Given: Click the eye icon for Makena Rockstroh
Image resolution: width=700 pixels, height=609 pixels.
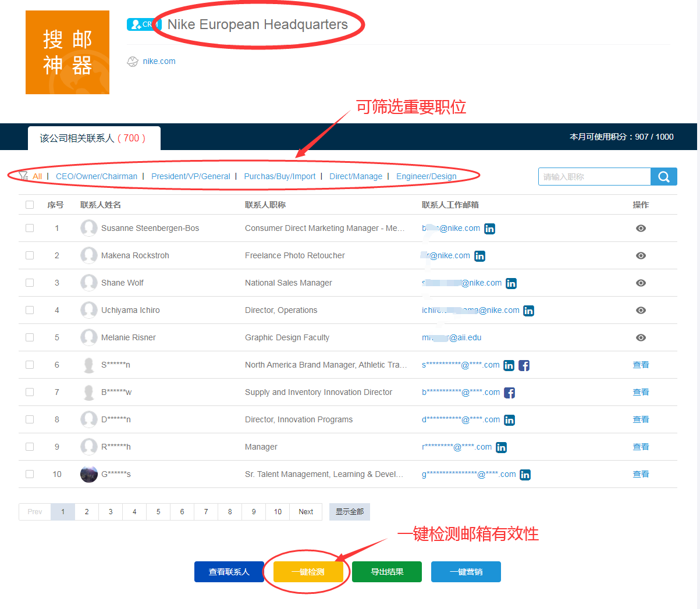Looking at the screenshot, I should pos(641,256).
